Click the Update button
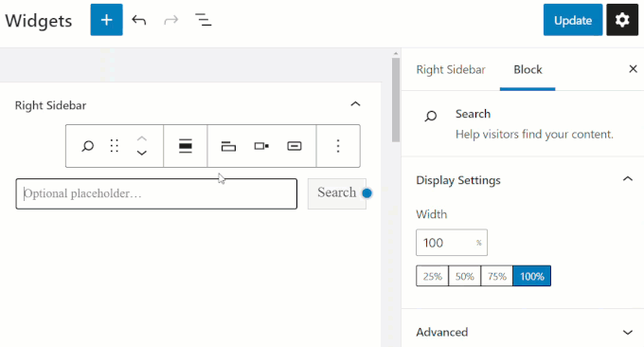 [573, 20]
